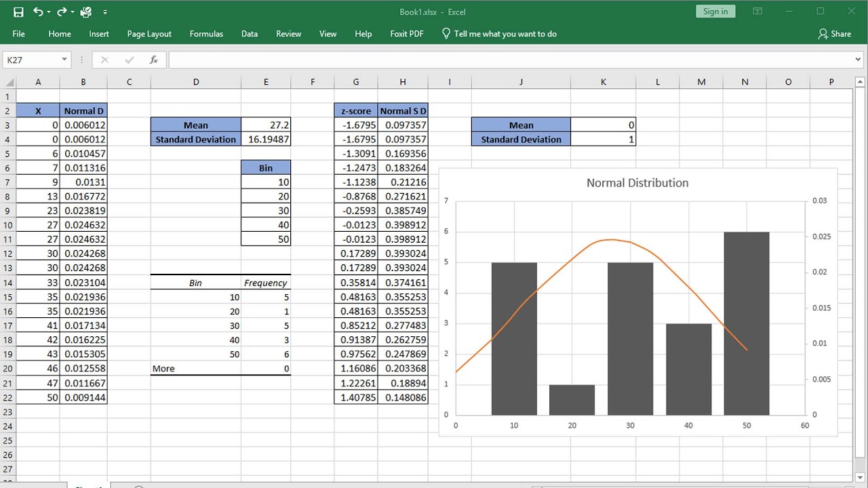Viewport: 868px width, 488px height.
Task: Click the Undo arrow icon
Action: tap(38, 12)
